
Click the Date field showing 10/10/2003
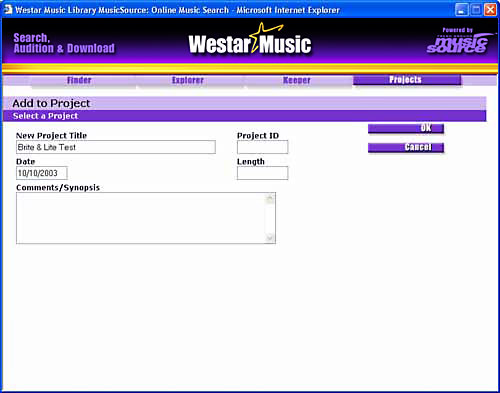[42, 173]
